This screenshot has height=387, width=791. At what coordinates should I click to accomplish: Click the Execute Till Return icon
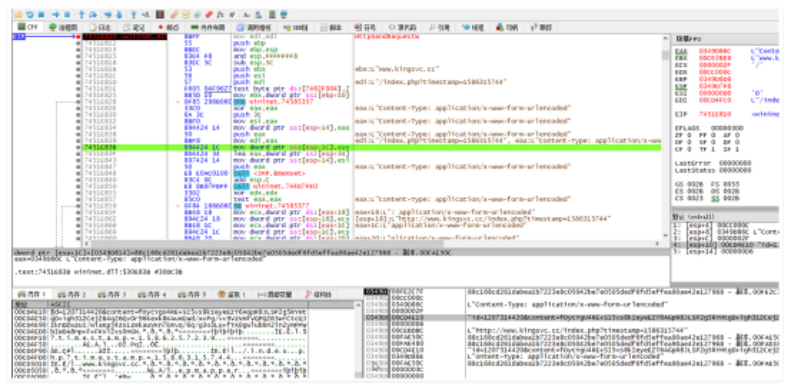point(134,15)
